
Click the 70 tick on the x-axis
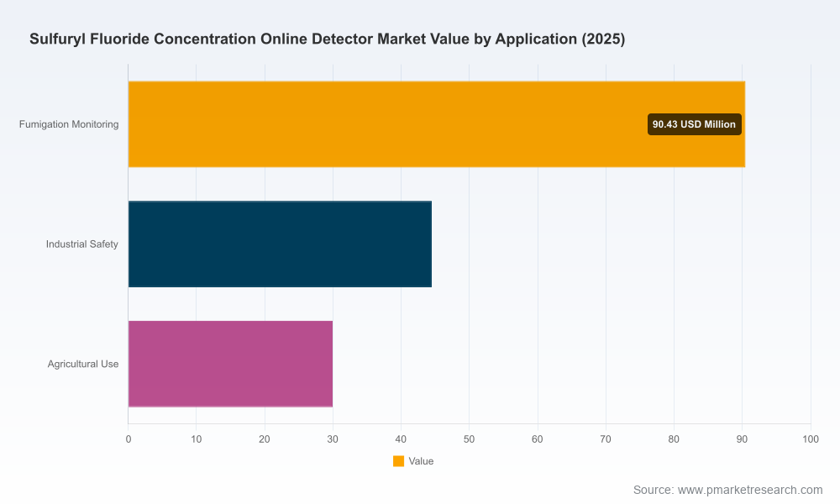click(x=606, y=439)
